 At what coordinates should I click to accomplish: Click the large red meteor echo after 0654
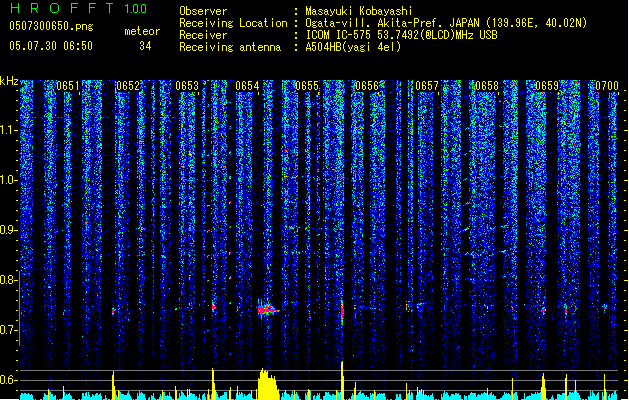(x=268, y=309)
